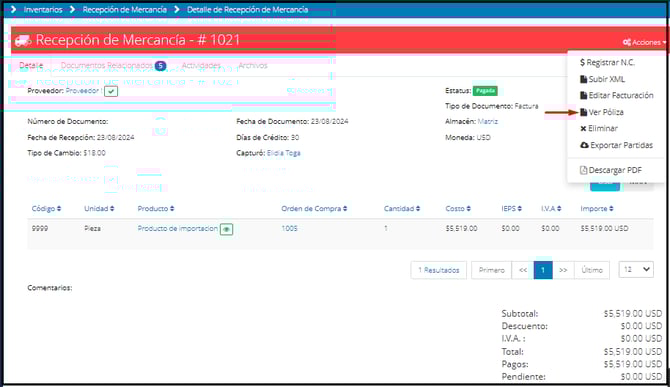The image size is (670, 387).
Task: Sort table by Cantidad column
Action: click(x=402, y=208)
